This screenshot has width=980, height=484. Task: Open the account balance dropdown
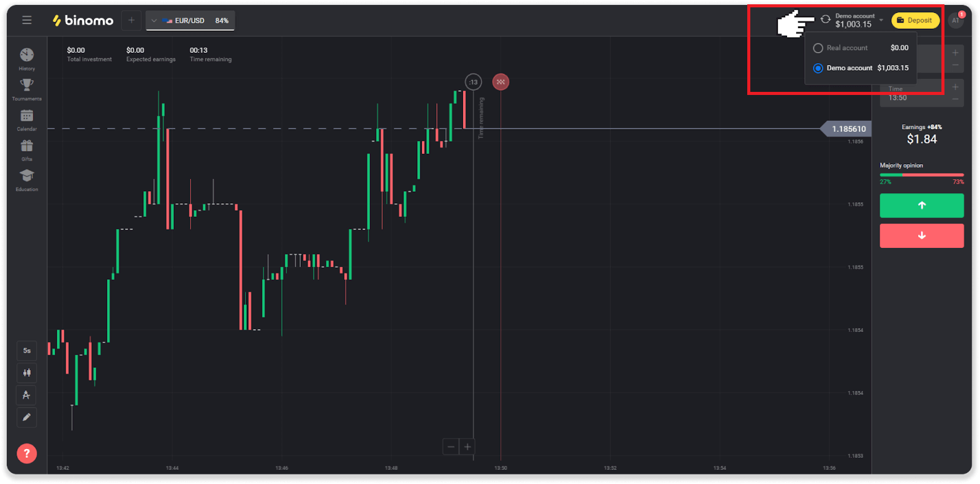854,20
